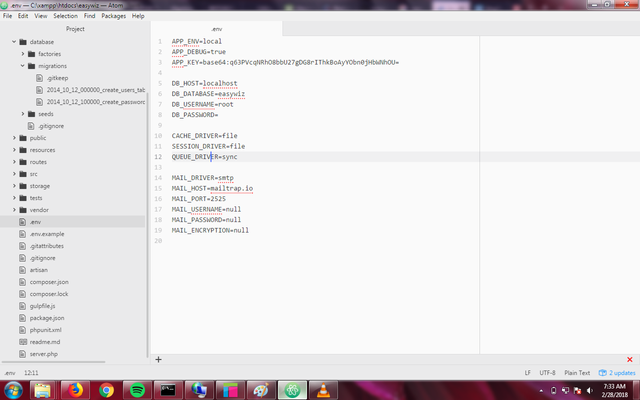This screenshot has width=640, height=400.
Task: Open phpunit.xml file
Action: pos(45,330)
